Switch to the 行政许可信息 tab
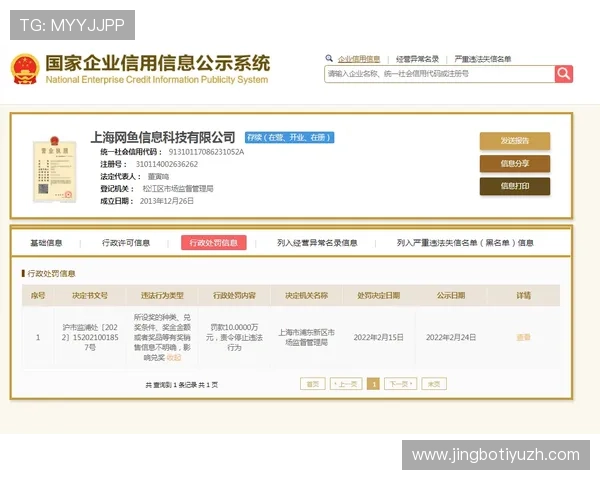This screenshot has height=480, width=600. coord(126,243)
